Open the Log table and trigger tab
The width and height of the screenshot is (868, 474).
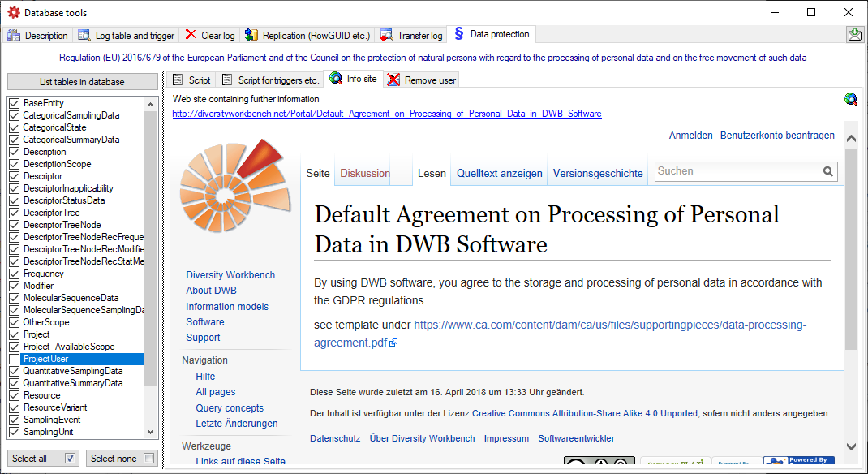coord(127,36)
